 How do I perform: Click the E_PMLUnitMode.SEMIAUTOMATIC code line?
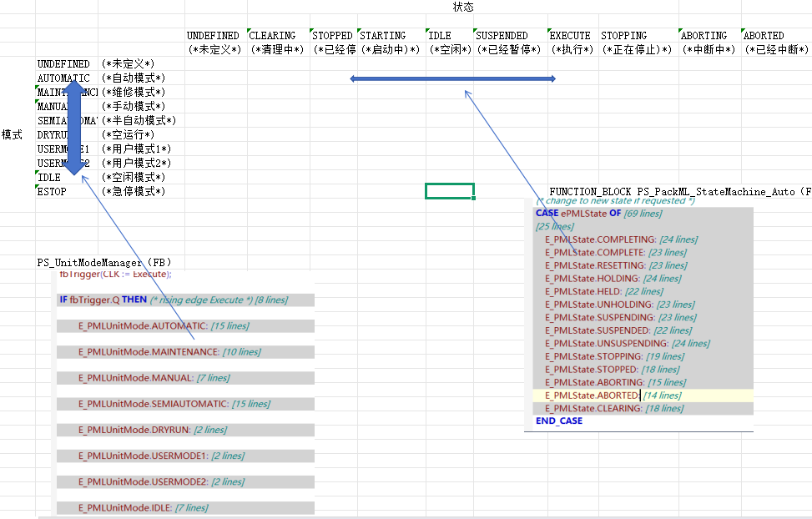pos(185,404)
